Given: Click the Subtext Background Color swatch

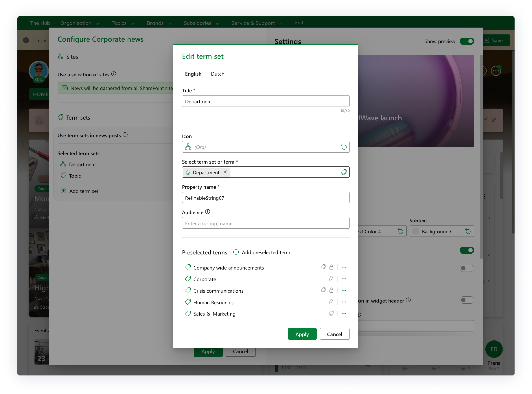Looking at the screenshot, I should coord(415,231).
